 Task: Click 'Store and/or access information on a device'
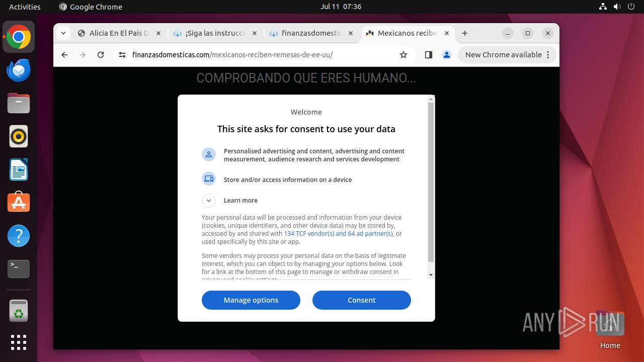(288, 179)
